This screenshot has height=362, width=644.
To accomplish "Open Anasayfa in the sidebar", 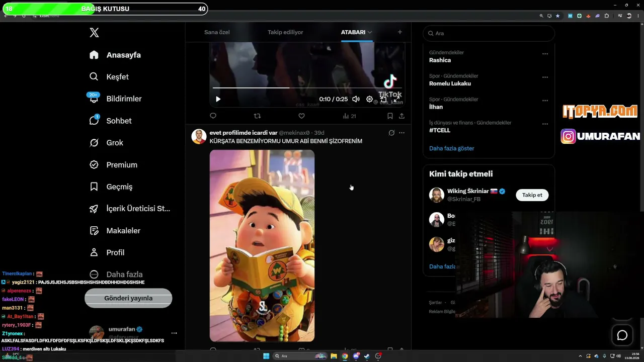I will (115, 55).
